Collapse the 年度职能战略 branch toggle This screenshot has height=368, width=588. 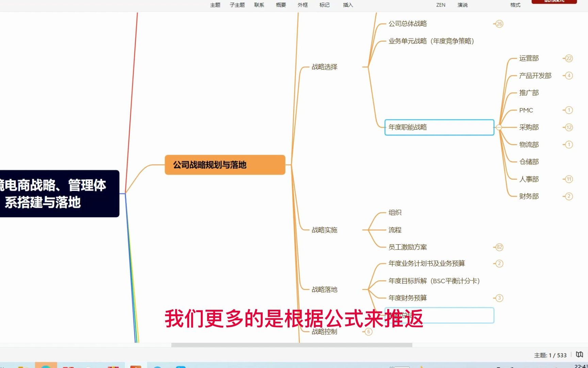pos(499,127)
